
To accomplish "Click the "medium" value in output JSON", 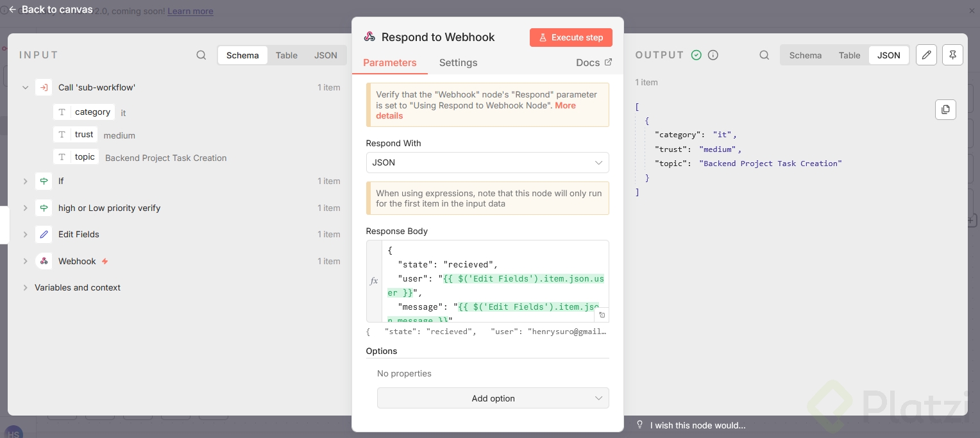I will click(x=718, y=149).
